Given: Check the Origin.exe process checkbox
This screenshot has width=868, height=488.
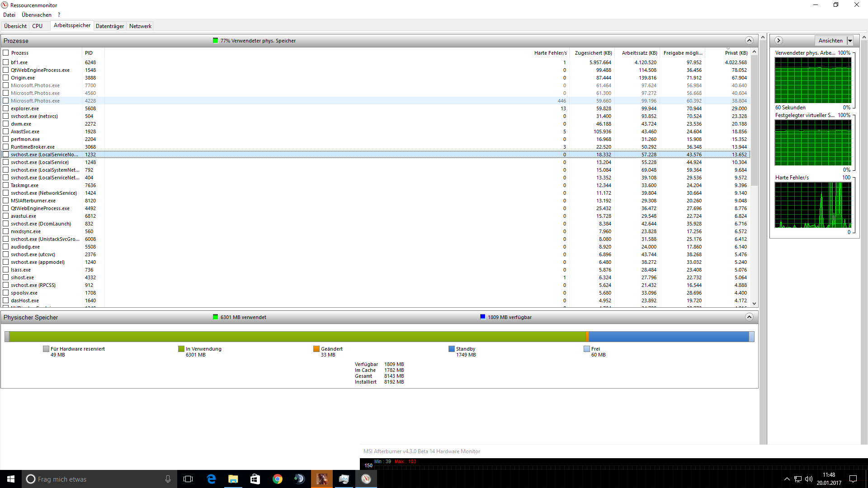Looking at the screenshot, I should (6, 78).
